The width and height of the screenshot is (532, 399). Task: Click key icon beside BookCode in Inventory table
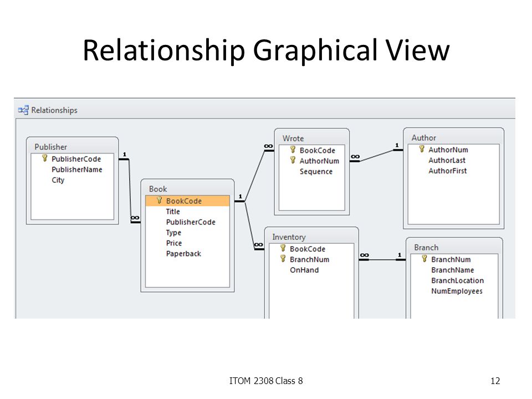point(283,248)
